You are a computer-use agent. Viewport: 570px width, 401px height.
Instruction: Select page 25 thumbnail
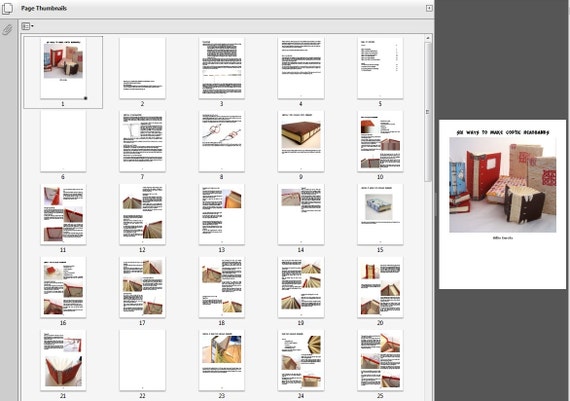tap(380, 360)
